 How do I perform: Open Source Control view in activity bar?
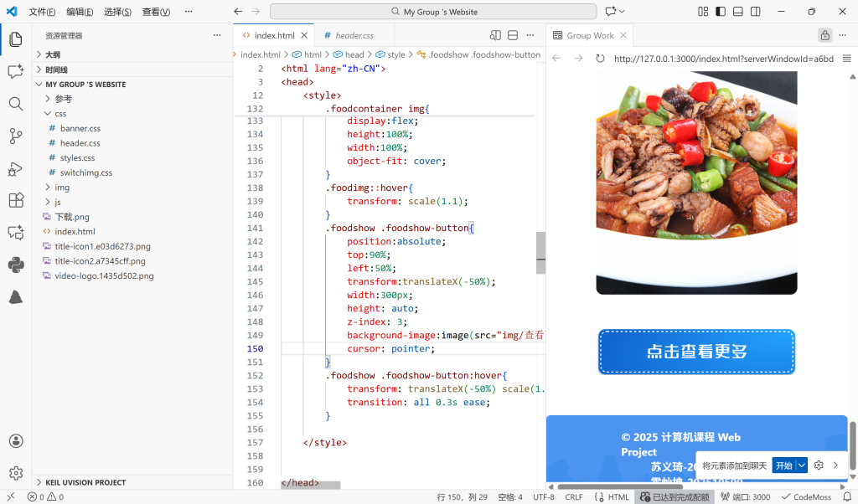pyautogui.click(x=15, y=136)
